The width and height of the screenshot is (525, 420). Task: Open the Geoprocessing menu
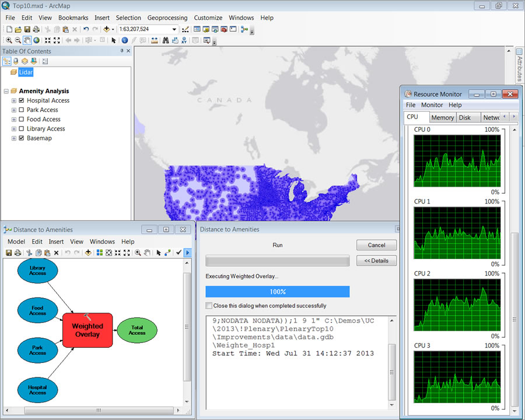click(x=167, y=17)
